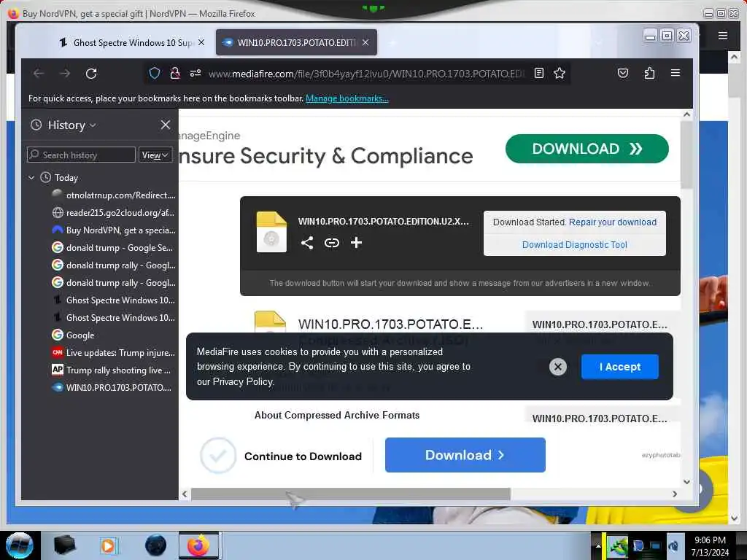
Task: Dismiss cookie notice with X button
Action: tap(558, 367)
